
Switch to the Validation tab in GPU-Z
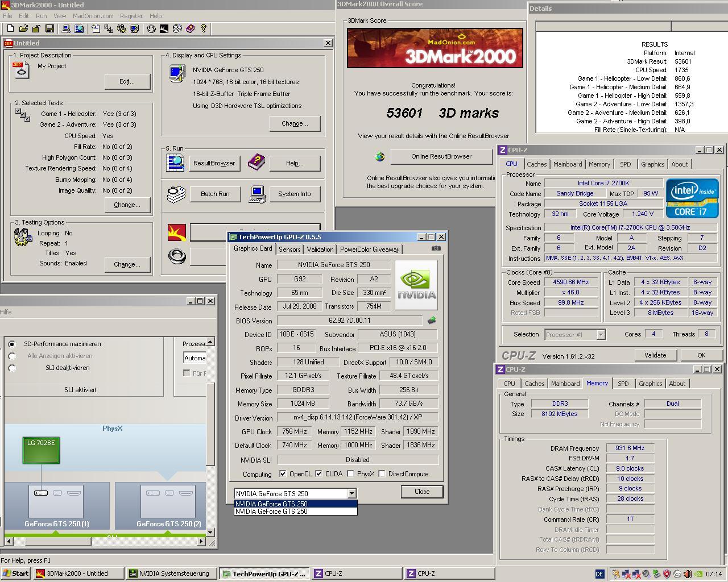[x=320, y=250]
